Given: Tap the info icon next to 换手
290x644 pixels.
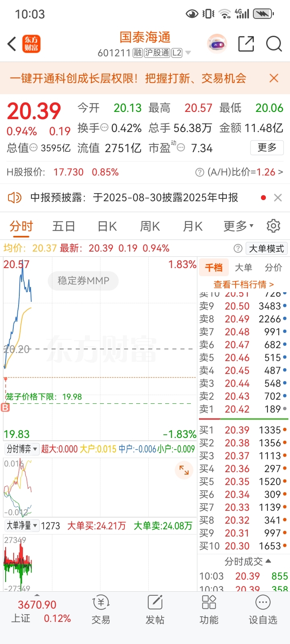Looking at the screenshot, I should click(x=104, y=128).
